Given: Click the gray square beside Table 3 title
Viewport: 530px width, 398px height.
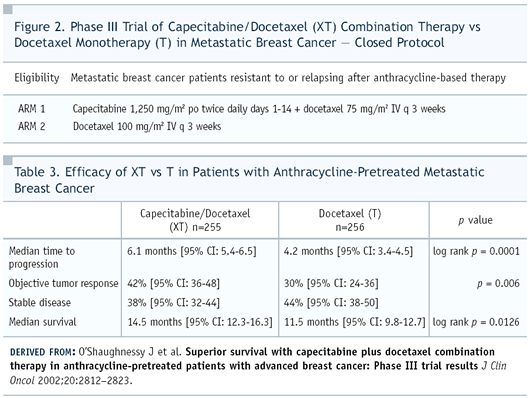Looking at the screenshot, I should [8, 160].
